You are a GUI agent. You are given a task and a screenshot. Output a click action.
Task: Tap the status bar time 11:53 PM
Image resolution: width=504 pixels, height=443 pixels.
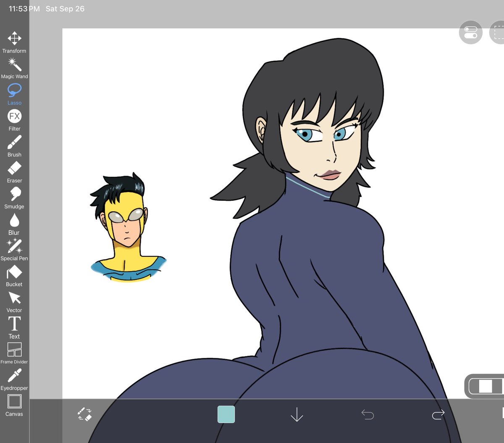(24, 9)
